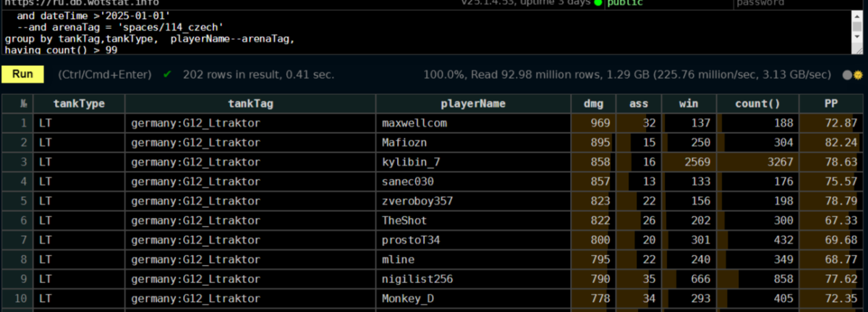This screenshot has height=312, width=868.
Task: Click the win column header
Action: pyautogui.click(x=688, y=104)
